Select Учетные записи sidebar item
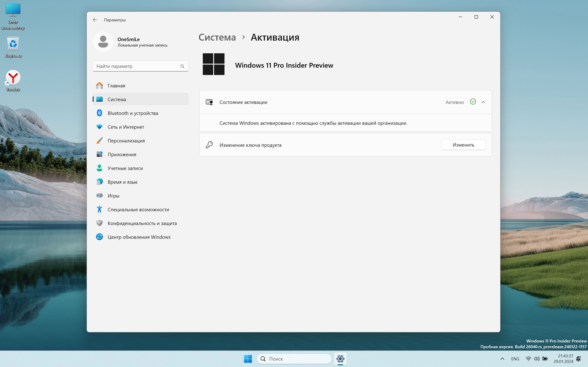The height and width of the screenshot is (367, 588). tap(125, 168)
